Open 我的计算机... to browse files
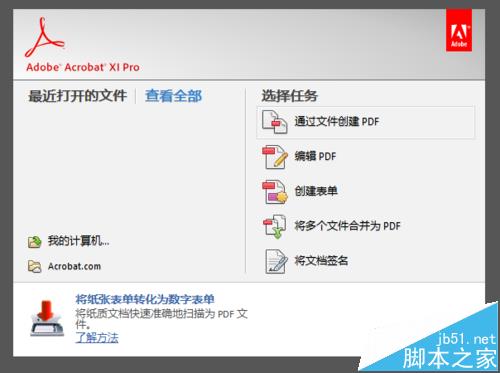The image size is (500, 373). coord(78,241)
